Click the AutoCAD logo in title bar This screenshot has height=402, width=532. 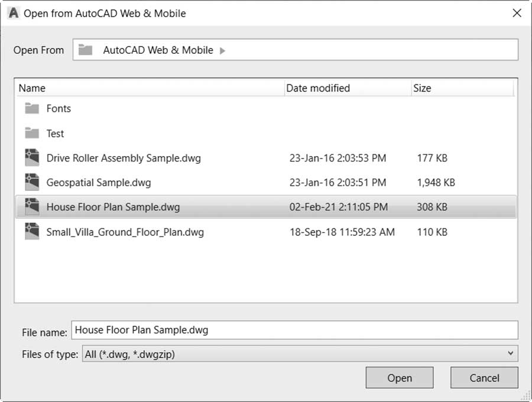[14, 13]
